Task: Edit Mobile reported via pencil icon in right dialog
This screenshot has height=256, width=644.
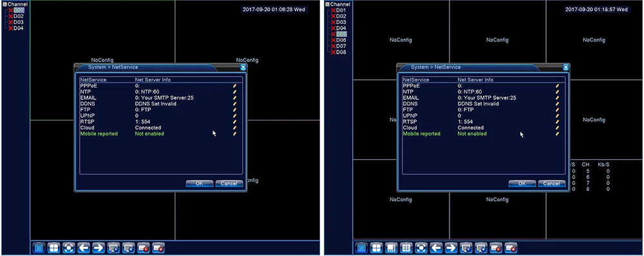Action: [x=557, y=133]
